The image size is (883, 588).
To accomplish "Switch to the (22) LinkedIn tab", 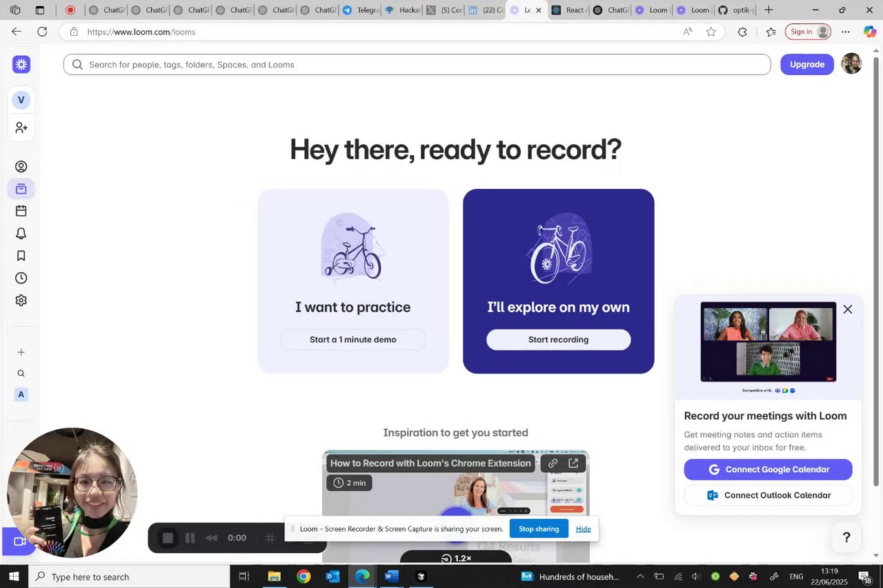I will coord(486,10).
